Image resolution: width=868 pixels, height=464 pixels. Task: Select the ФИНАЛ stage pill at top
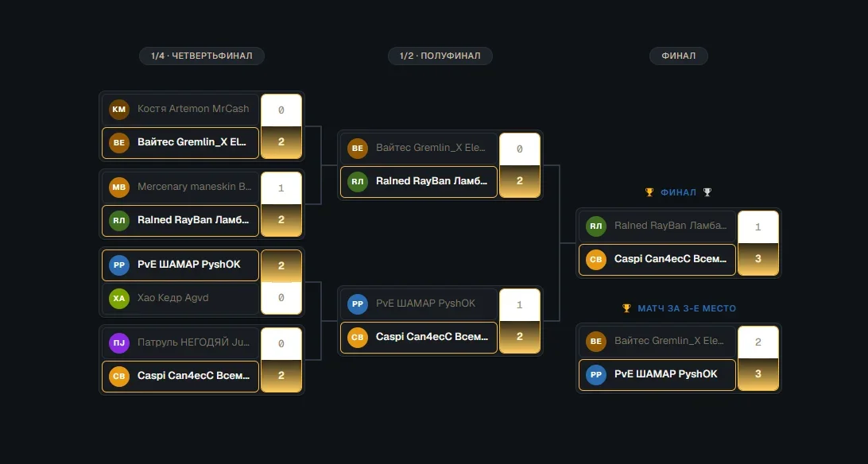[679, 56]
